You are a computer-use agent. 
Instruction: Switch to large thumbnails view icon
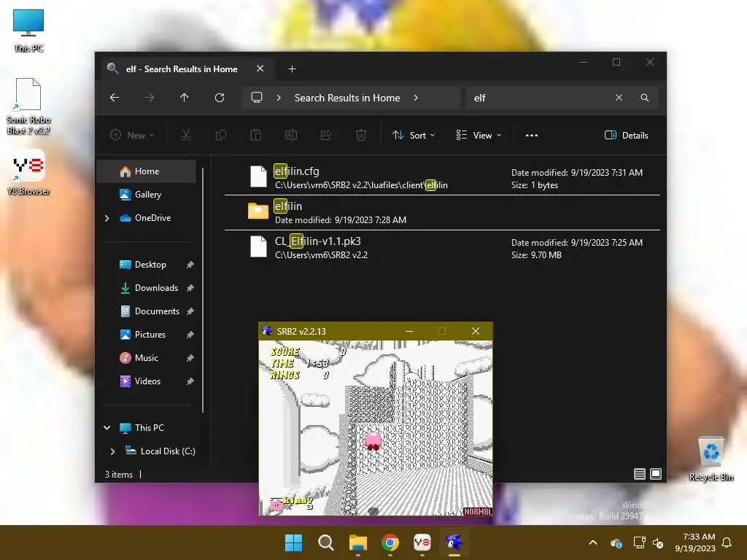656,474
